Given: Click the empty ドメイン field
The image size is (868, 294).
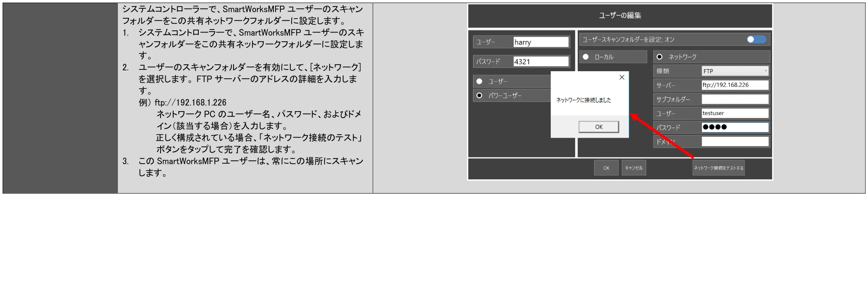Looking at the screenshot, I should click(735, 142).
